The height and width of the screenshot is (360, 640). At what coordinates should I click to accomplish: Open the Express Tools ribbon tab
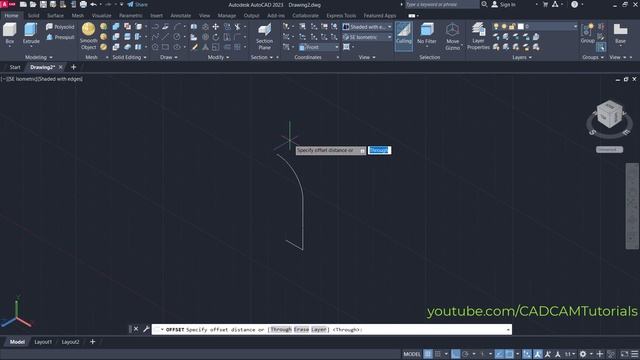pos(341,16)
